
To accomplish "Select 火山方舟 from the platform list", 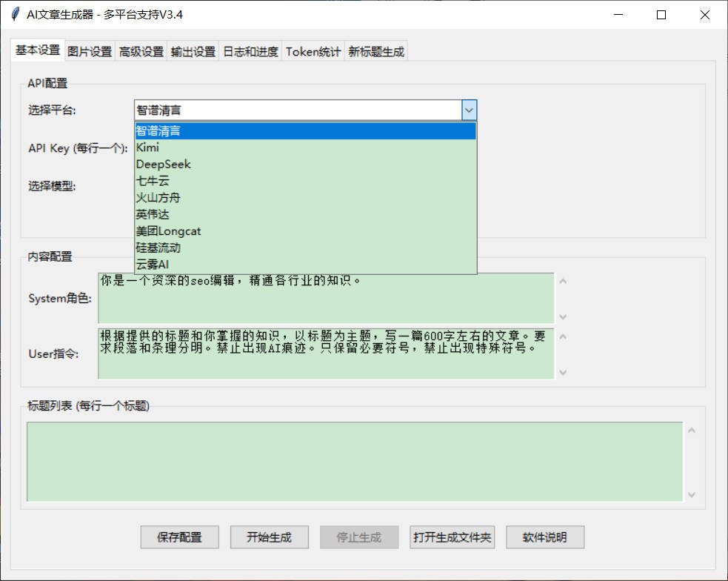I will click(x=306, y=198).
